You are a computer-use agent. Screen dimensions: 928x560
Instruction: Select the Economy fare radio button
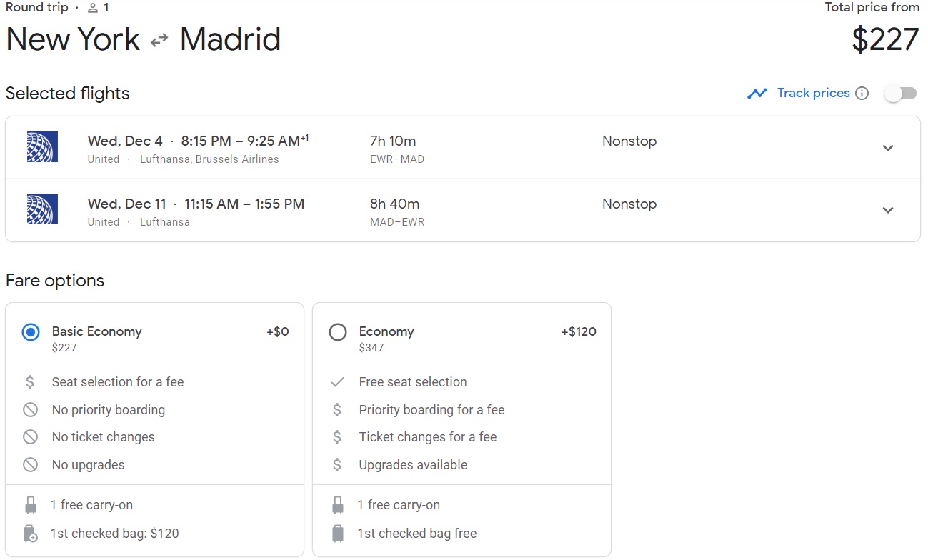point(338,332)
